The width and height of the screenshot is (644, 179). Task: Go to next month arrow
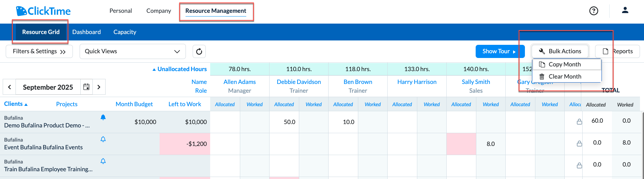tap(99, 87)
